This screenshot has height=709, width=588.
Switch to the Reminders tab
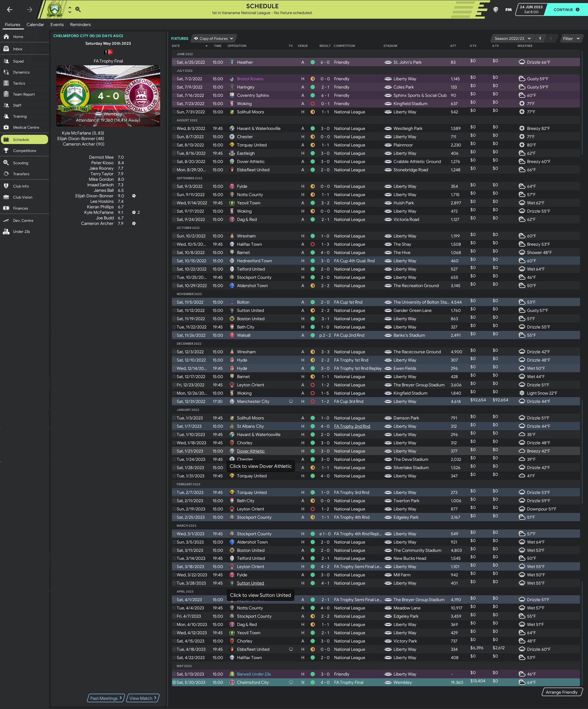pos(80,25)
